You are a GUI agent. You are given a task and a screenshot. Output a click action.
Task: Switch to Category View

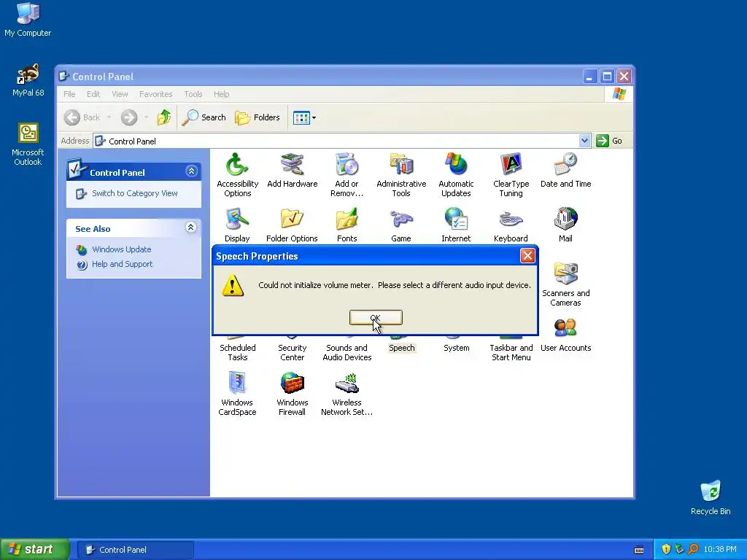coord(134,193)
